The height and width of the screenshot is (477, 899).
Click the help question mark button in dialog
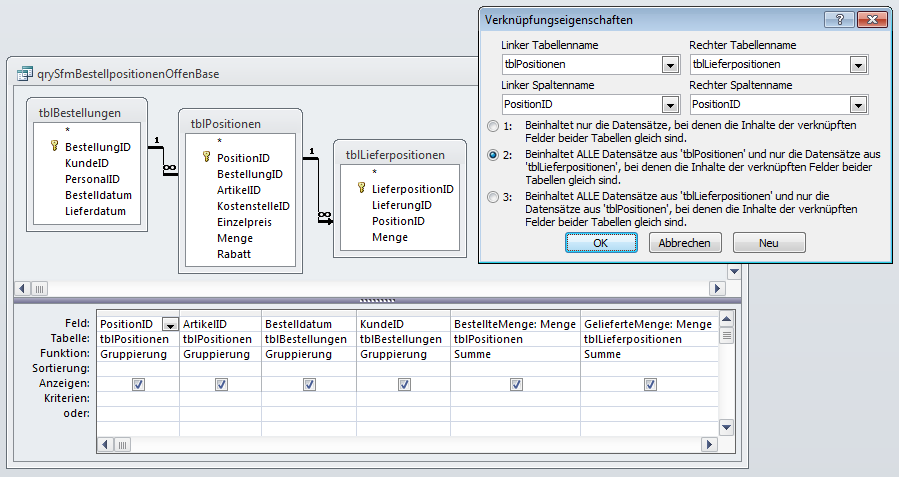tap(840, 19)
